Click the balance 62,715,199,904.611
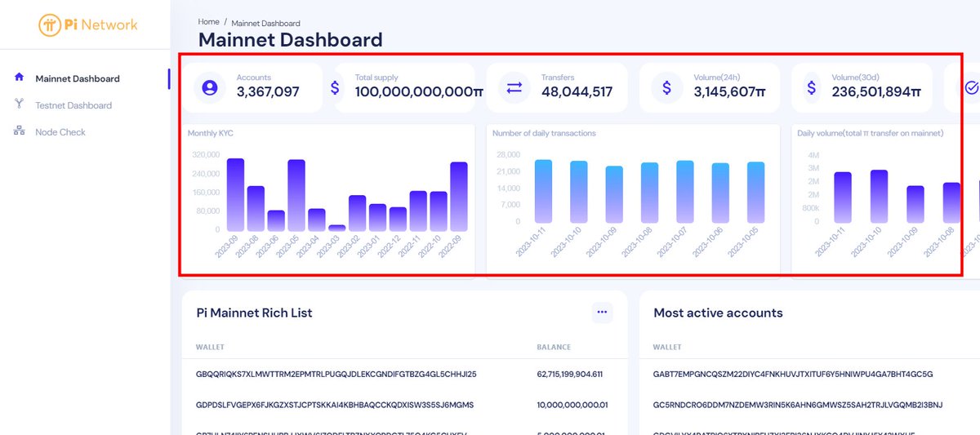Screen dimensions: 980x435 pyautogui.click(x=569, y=375)
